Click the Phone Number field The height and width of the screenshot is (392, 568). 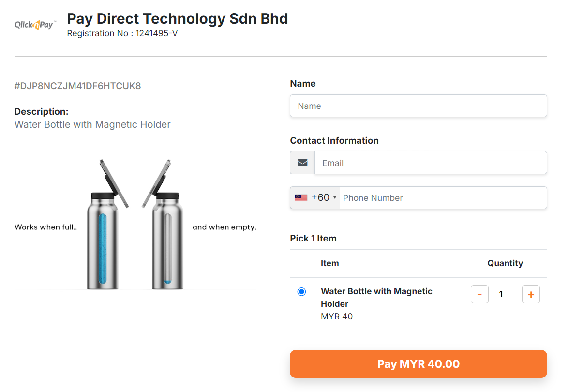pyautogui.click(x=443, y=198)
